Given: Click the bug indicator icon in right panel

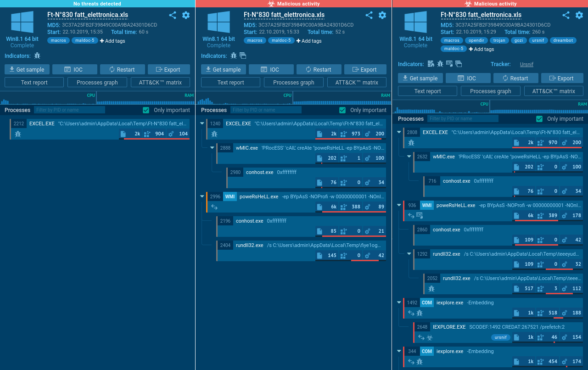Looking at the screenshot, I should [x=440, y=64].
